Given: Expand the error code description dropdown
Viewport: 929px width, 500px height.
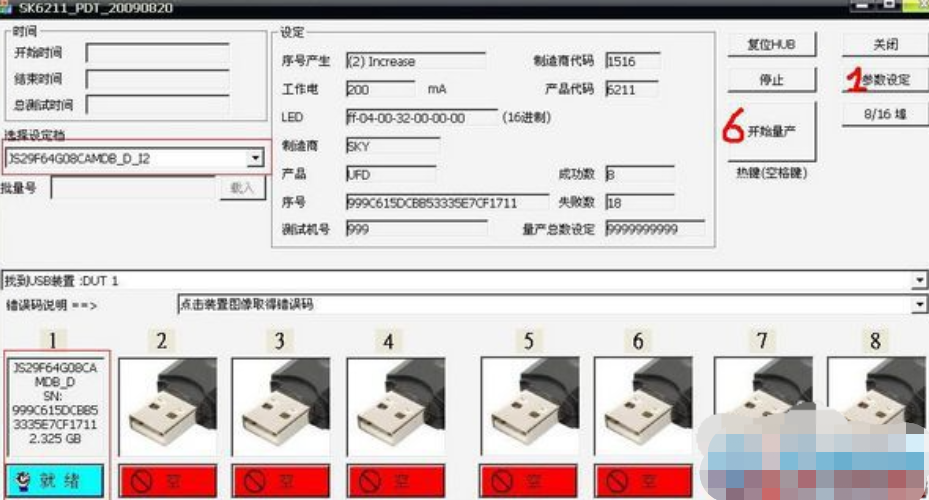Looking at the screenshot, I should pyautogui.click(x=919, y=303).
